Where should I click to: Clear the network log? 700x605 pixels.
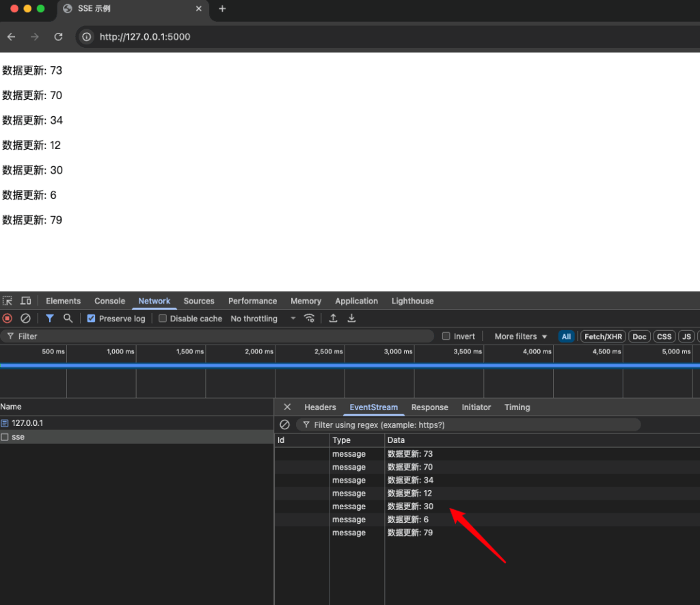point(25,319)
